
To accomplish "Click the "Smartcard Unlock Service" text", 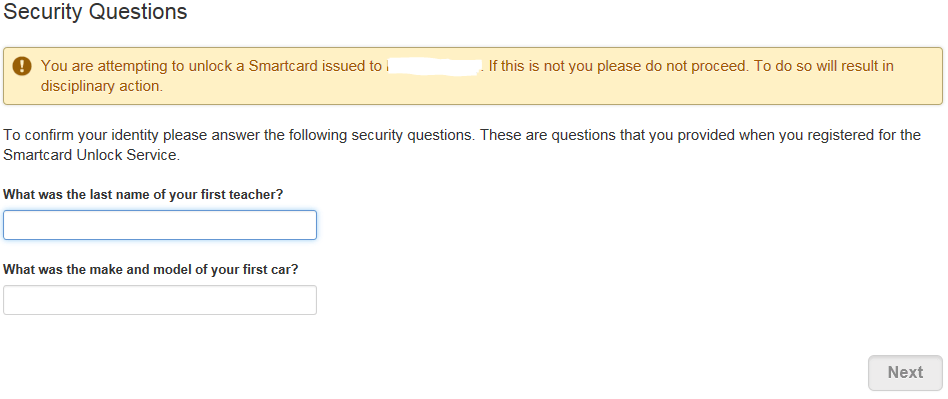I will [91, 155].
